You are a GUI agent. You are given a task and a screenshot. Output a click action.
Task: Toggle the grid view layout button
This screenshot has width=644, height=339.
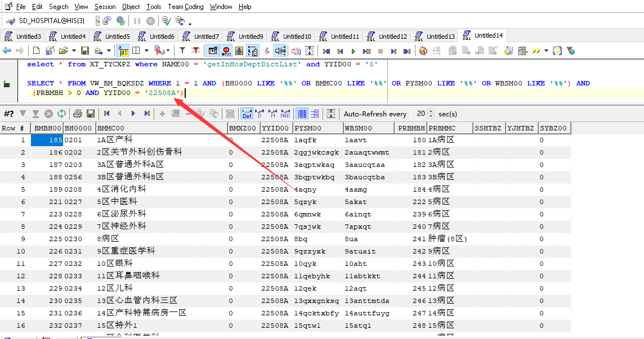(x=302, y=114)
